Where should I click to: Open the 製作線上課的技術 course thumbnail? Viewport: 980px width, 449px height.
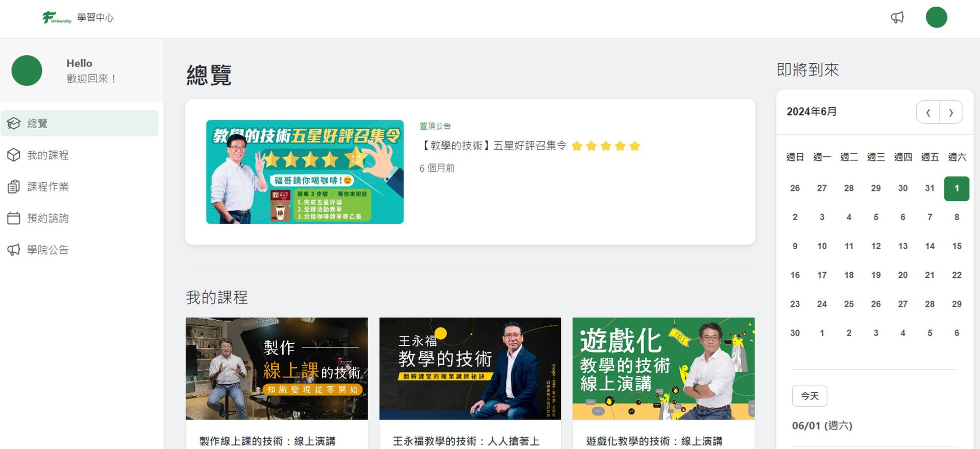coord(277,368)
